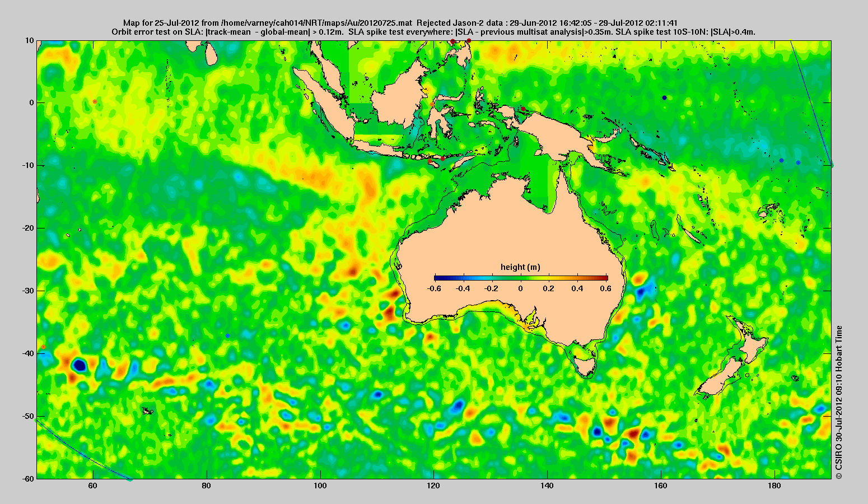Click longitude axis label '60'
This screenshot has width=868, height=504.
93,486
